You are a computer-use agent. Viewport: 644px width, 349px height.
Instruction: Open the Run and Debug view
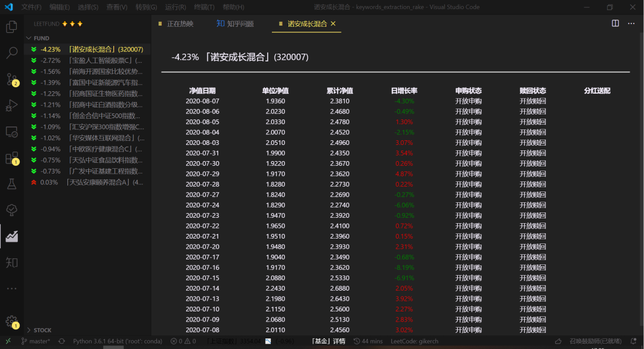(x=12, y=106)
